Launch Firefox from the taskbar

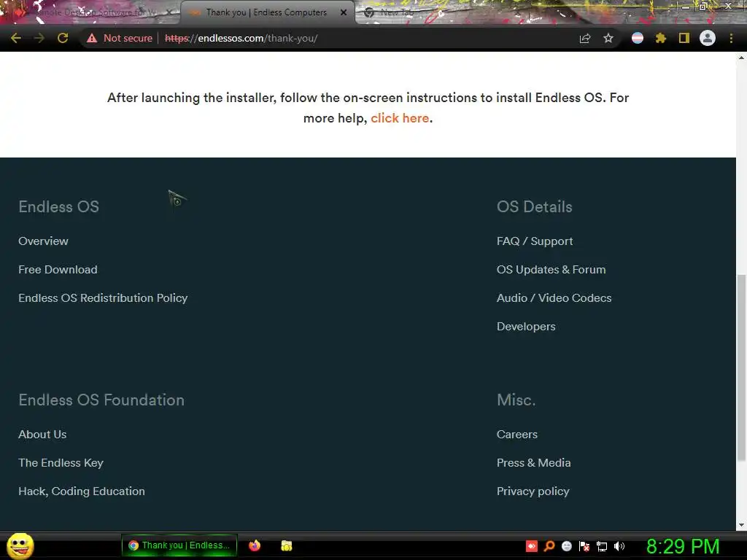click(x=255, y=545)
